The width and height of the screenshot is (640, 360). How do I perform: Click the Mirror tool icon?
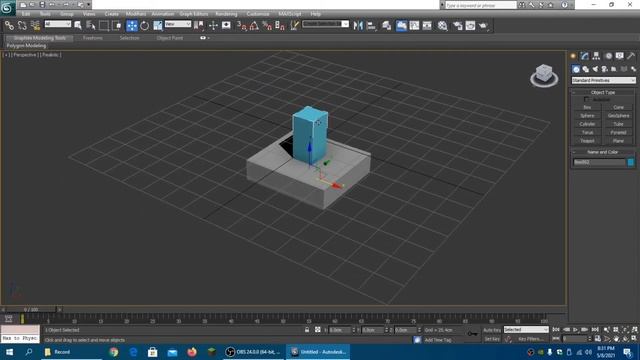(x=358, y=26)
